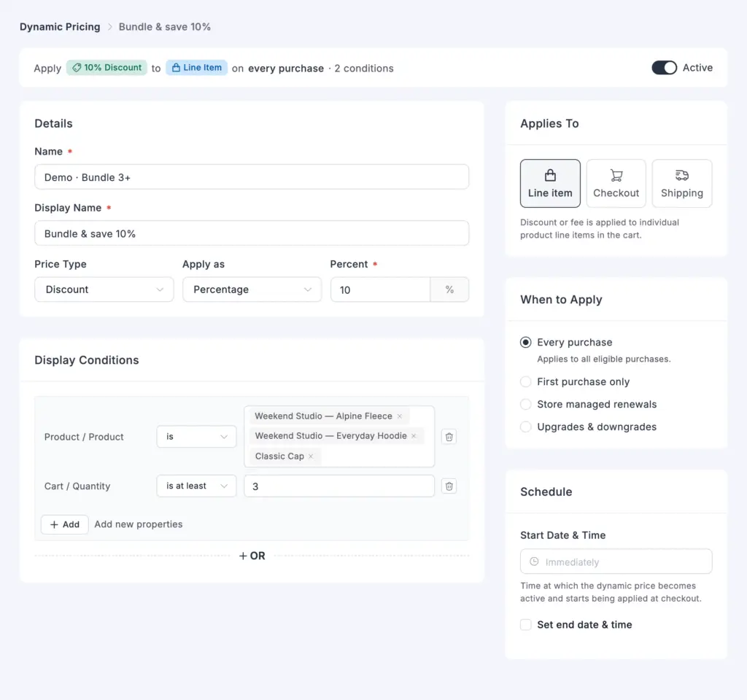Viewport: 747px width, 700px height.
Task: Click the Line Item badge in summary
Action: [x=197, y=68]
